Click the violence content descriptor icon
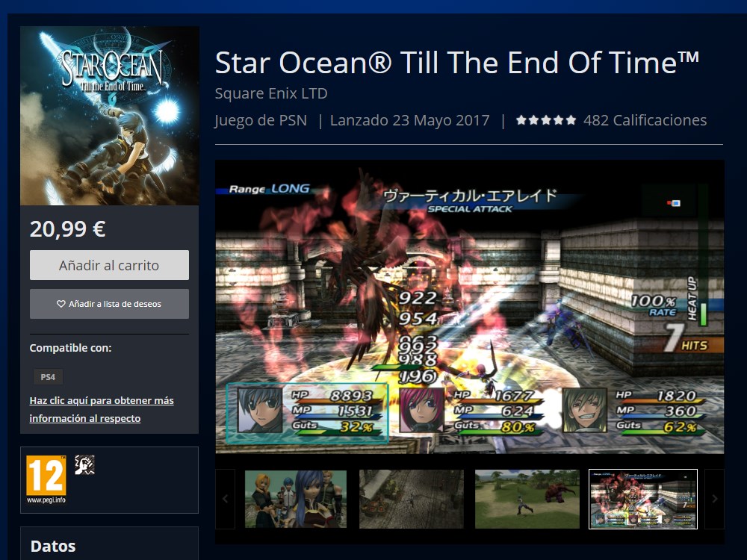The width and height of the screenshot is (747, 560). point(85,464)
